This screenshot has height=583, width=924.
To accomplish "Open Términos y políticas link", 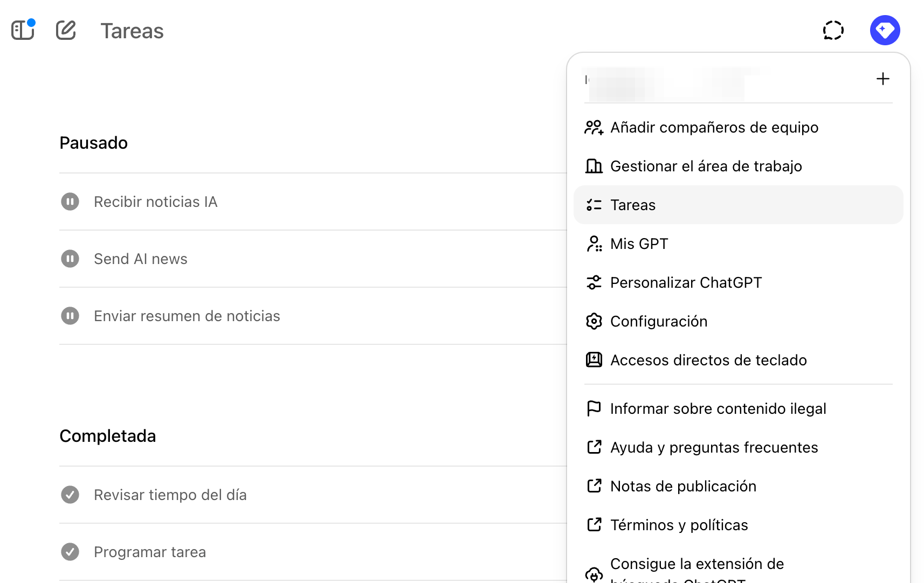I will click(738, 525).
